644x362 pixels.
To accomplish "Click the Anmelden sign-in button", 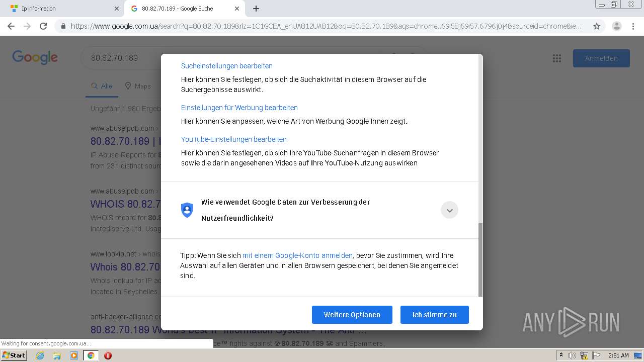I will pos(601,58).
